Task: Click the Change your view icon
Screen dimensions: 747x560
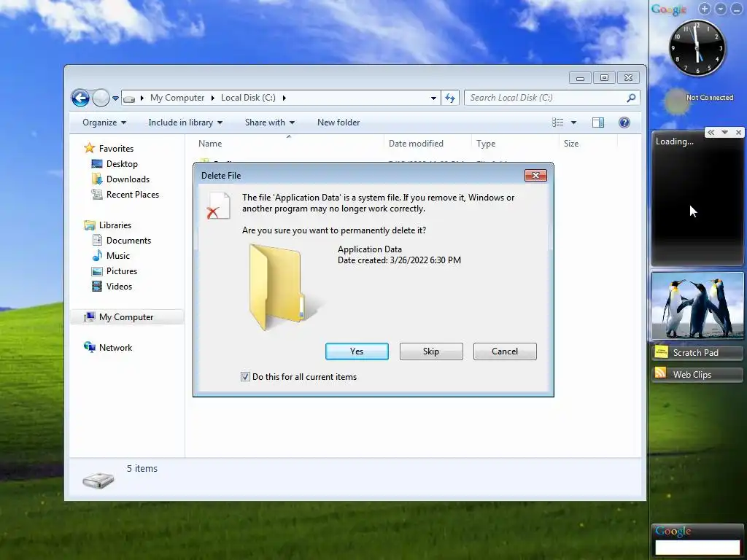Action: coord(558,122)
